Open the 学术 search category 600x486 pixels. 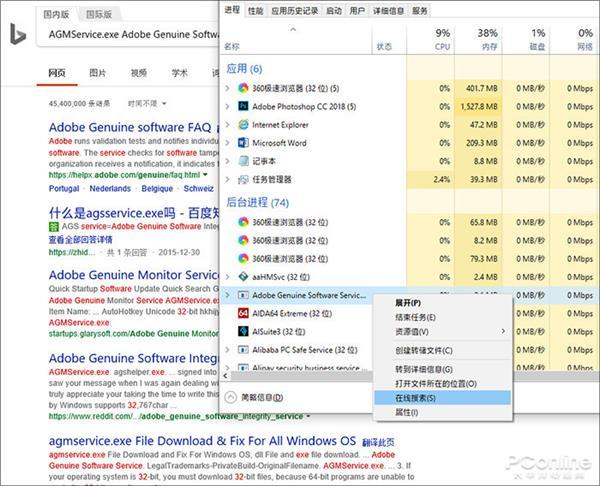(179, 72)
